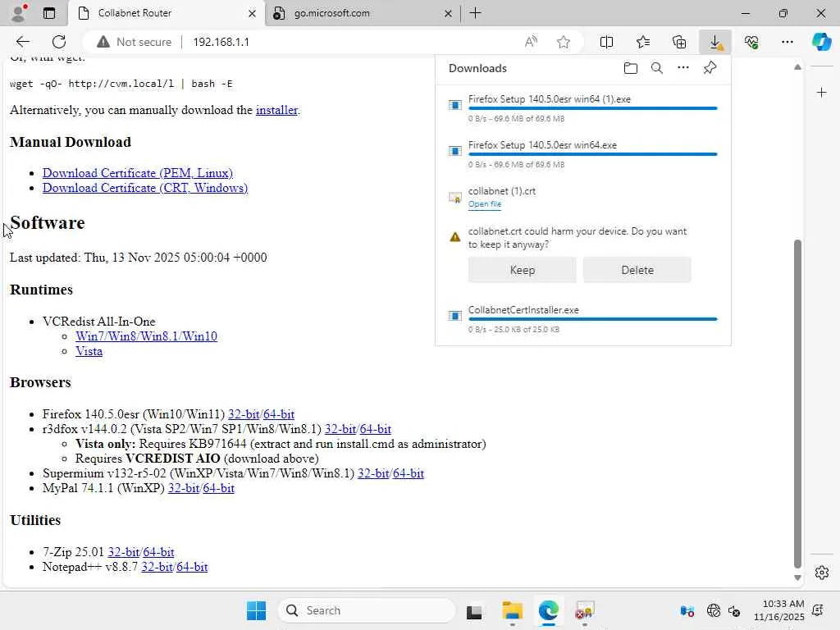Viewport: 840px width, 630px height.
Task: Download Supermium 32-bit
Action: click(x=373, y=473)
